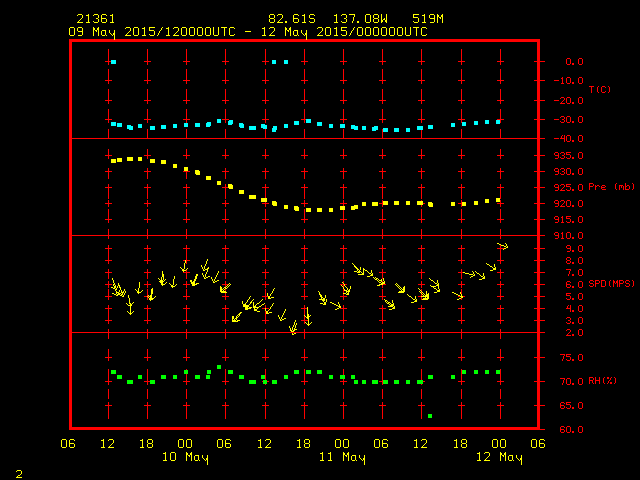Click the -40.0 temperature axis label
The image size is (640, 480).
[569, 139]
